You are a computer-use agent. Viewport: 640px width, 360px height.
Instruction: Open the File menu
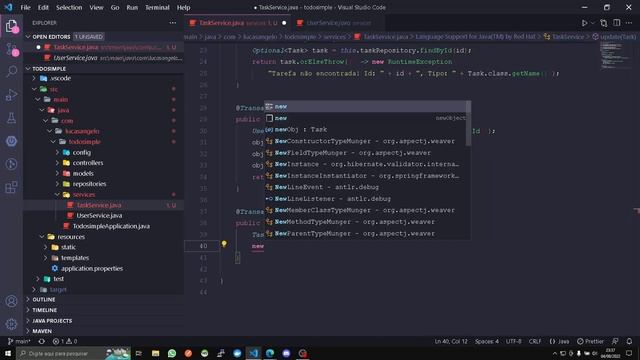25,7
